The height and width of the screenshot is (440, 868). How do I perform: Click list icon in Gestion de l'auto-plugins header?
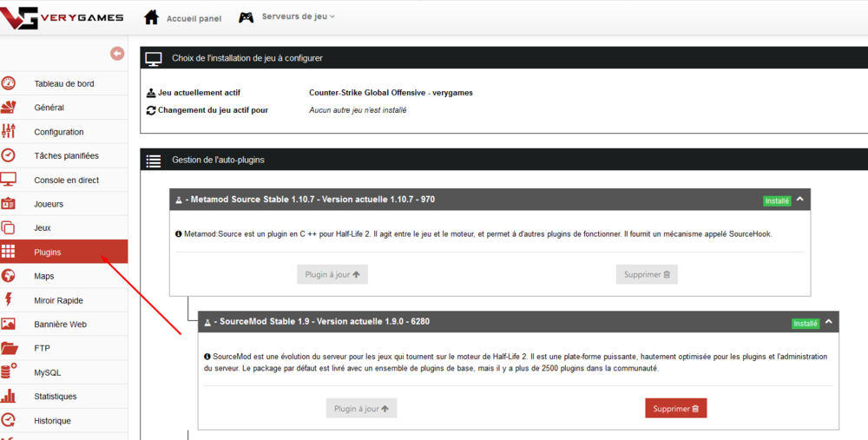154,161
